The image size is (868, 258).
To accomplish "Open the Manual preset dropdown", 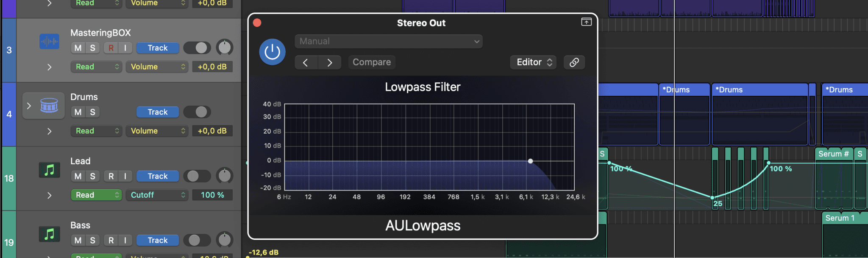I will pos(388,42).
